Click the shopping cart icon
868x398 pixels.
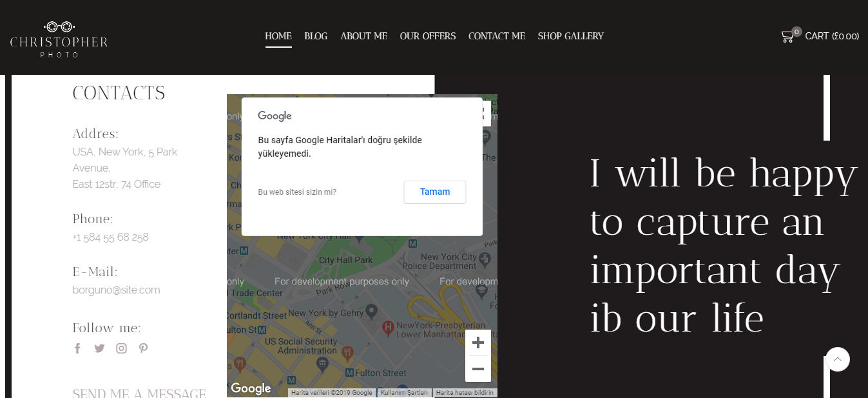coord(787,36)
